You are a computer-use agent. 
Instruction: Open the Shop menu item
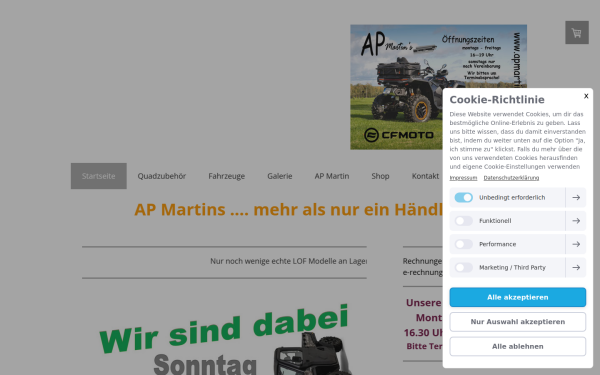[380, 176]
